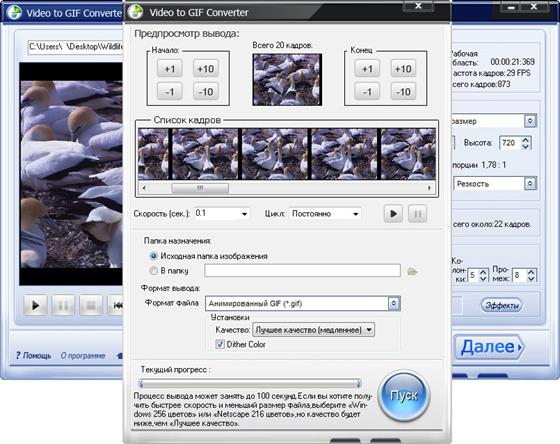The height and width of the screenshot is (444, 560).
Task: Expand the Качество quality dropdown
Action: click(x=314, y=330)
